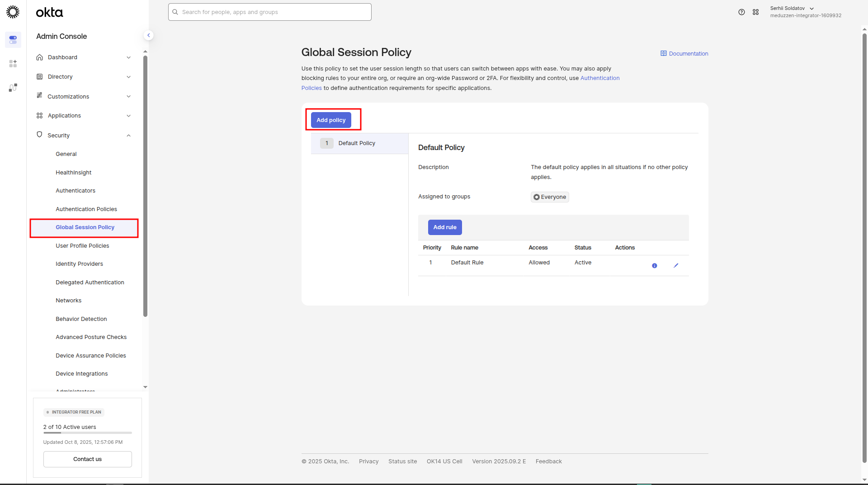Click the Security shield icon

(40, 135)
